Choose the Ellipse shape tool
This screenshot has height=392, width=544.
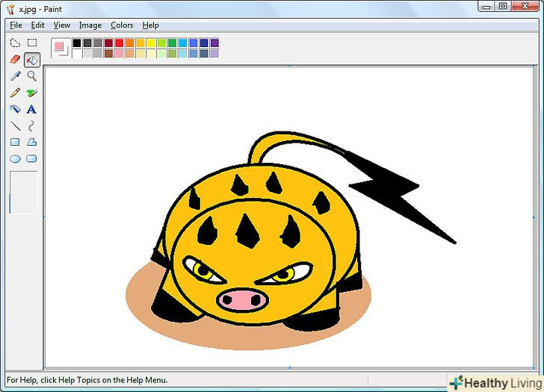pos(15,159)
